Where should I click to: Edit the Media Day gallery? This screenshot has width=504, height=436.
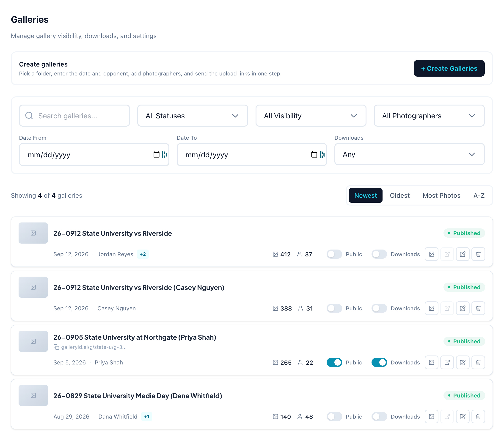463,417
